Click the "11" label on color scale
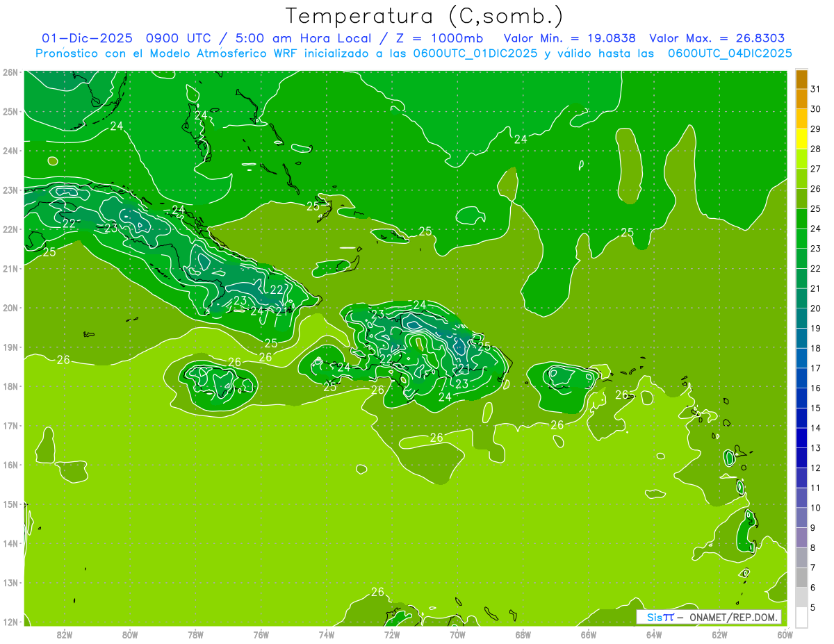Screen dimensions: 834x644 tap(816, 488)
